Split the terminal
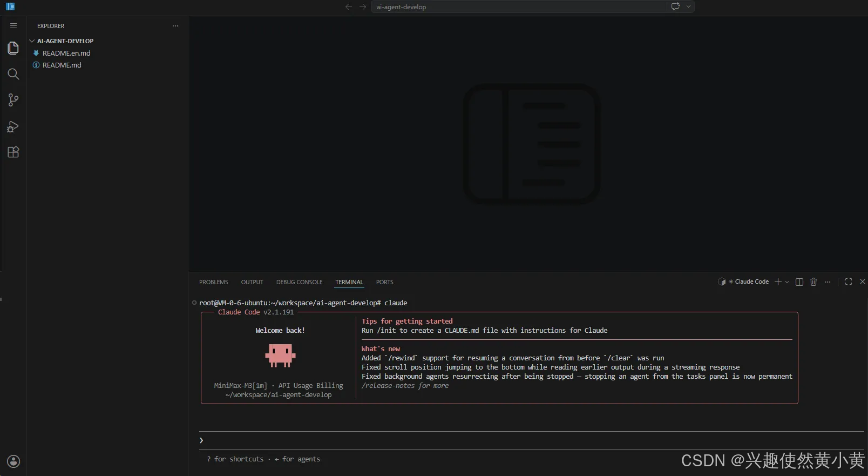Viewport: 868px width, 476px height. [x=799, y=281]
